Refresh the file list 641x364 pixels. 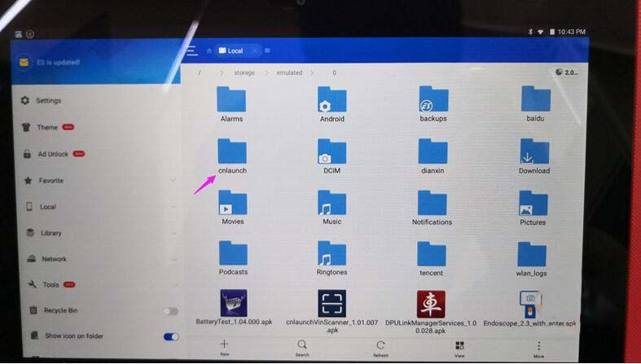[x=380, y=348]
